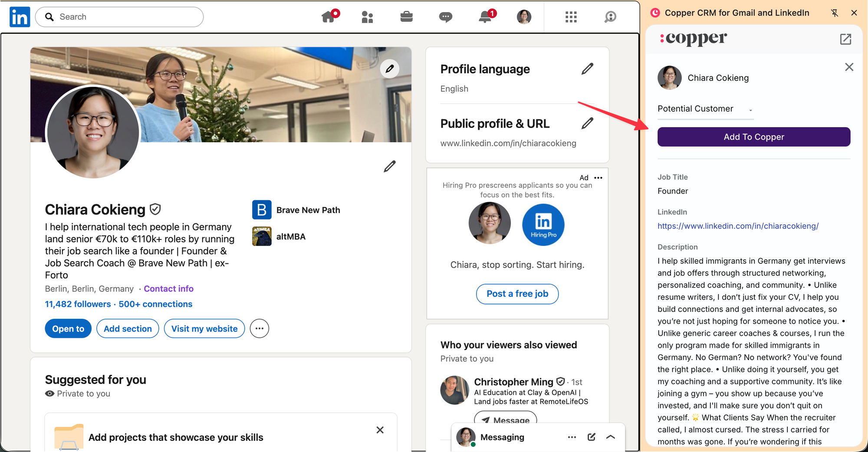The height and width of the screenshot is (452, 868).
Task: Click the last icon in the LinkedIn navbar
Action: tap(610, 17)
